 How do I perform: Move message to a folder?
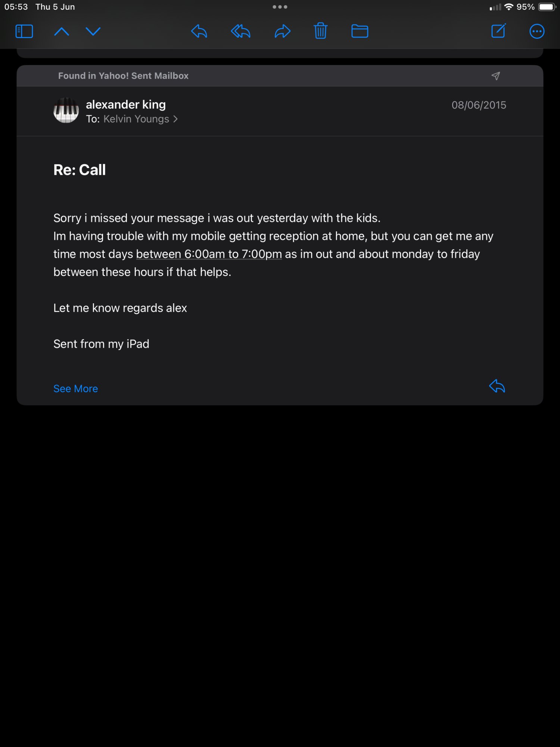[x=360, y=31]
